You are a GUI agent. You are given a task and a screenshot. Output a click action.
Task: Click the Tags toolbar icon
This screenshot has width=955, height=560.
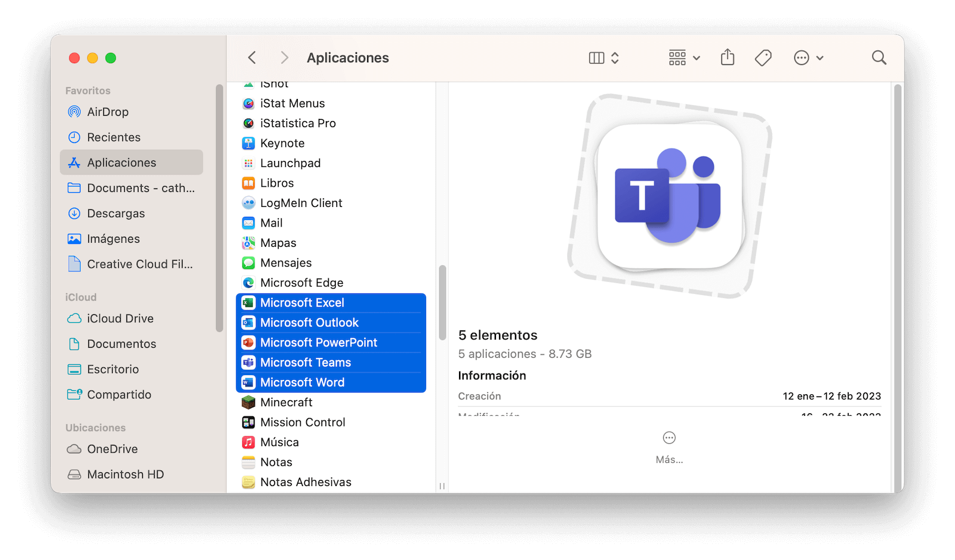pos(763,58)
